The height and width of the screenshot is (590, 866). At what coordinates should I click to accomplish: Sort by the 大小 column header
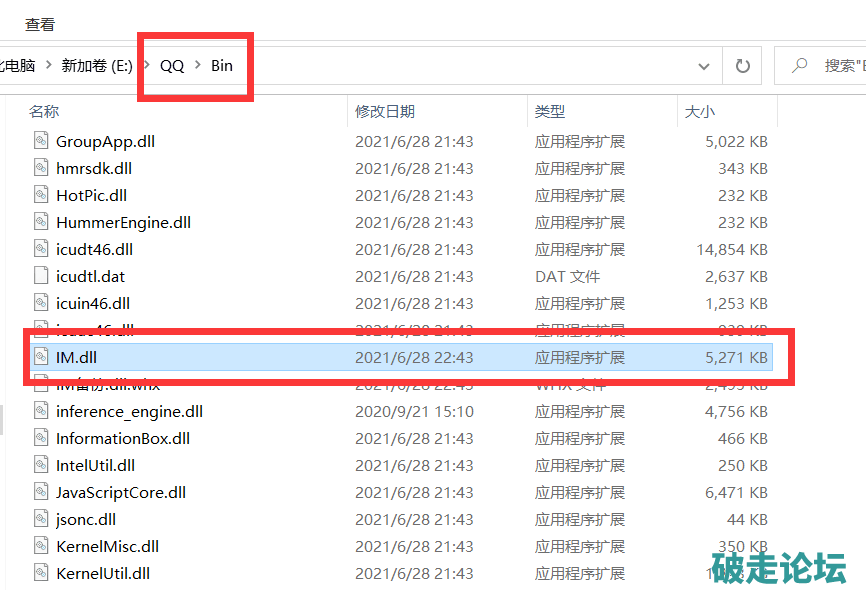point(699,112)
